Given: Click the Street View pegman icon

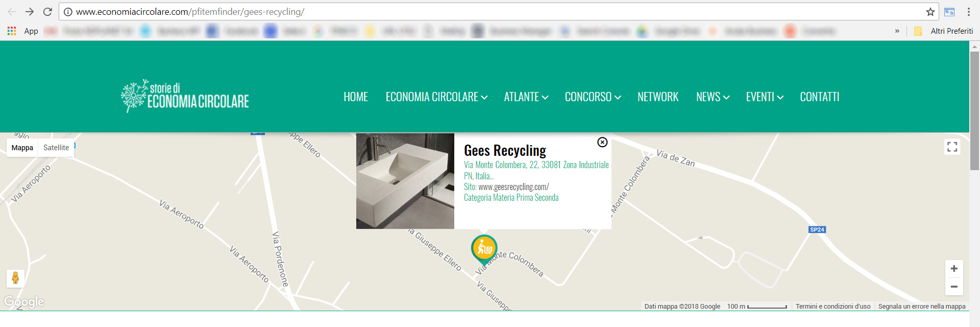Looking at the screenshot, I should (x=15, y=278).
